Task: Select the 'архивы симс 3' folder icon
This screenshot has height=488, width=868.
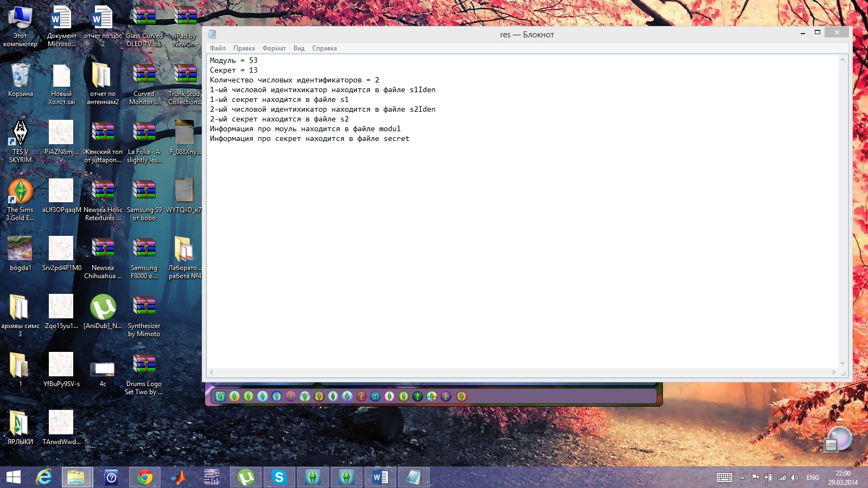Action: 20,316
